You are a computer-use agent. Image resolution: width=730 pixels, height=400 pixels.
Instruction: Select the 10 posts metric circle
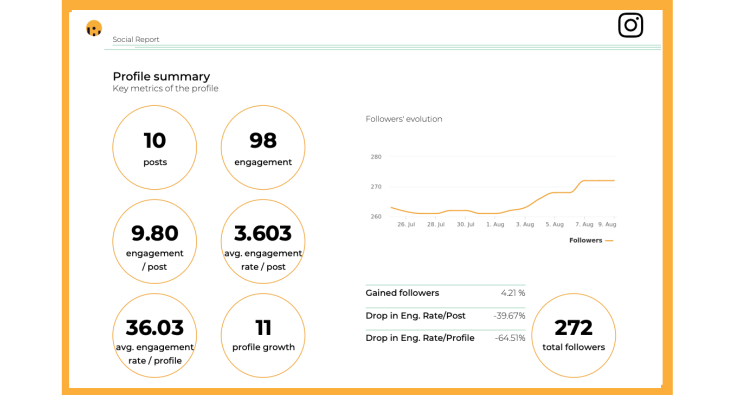click(155, 147)
